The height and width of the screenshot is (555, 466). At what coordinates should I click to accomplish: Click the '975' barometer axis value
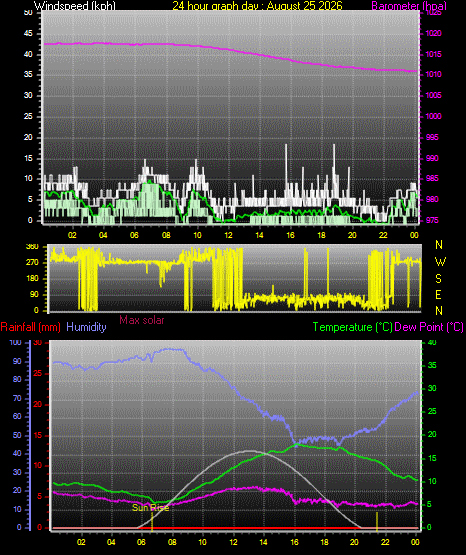[x=432, y=220]
